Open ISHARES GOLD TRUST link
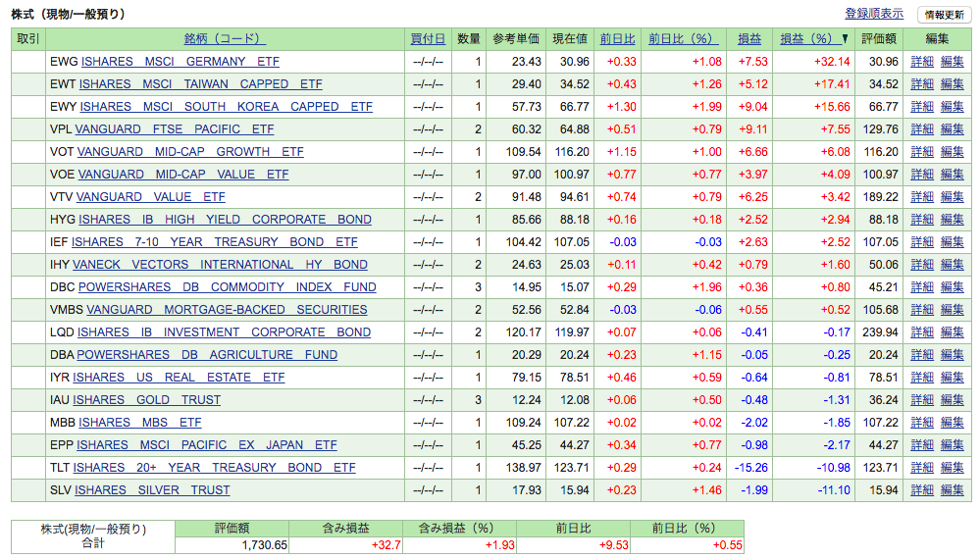The image size is (980, 560). (147, 399)
